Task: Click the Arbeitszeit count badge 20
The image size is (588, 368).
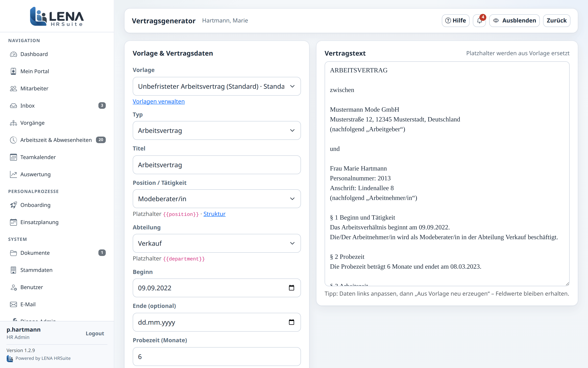Action: coord(101,140)
